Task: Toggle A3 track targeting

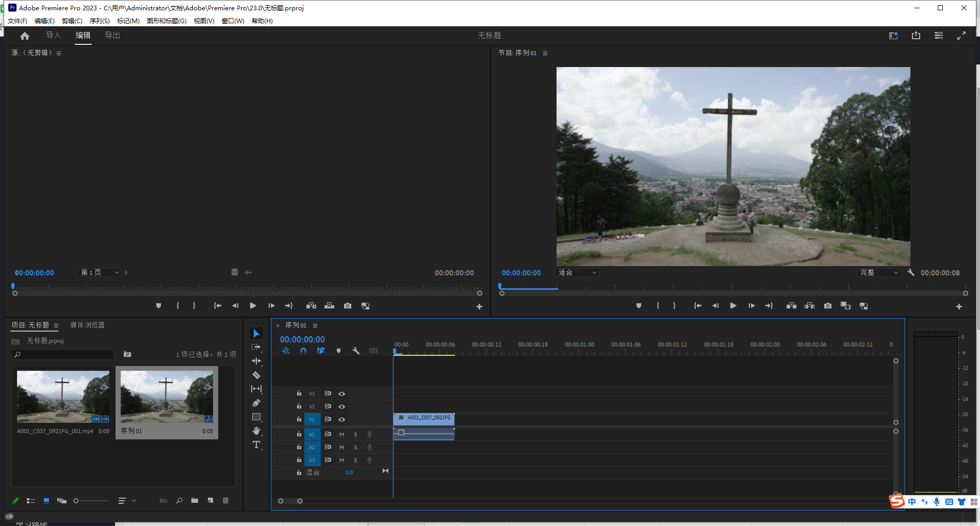Action: click(312, 460)
